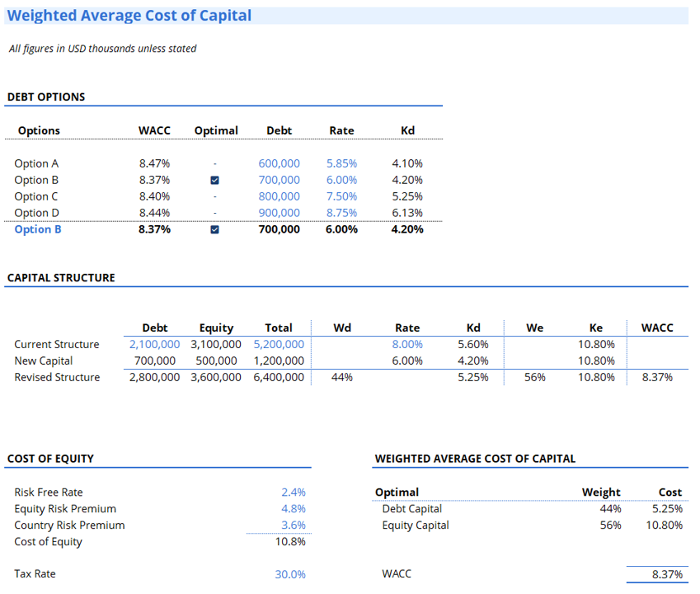Click the Weighted Average Cost of Capital title
This screenshot has height=594, width=700.
[129, 16]
